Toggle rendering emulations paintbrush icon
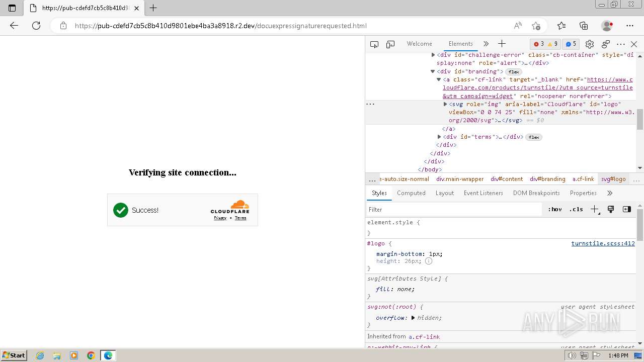This screenshot has height=362, width=644. (x=611, y=210)
